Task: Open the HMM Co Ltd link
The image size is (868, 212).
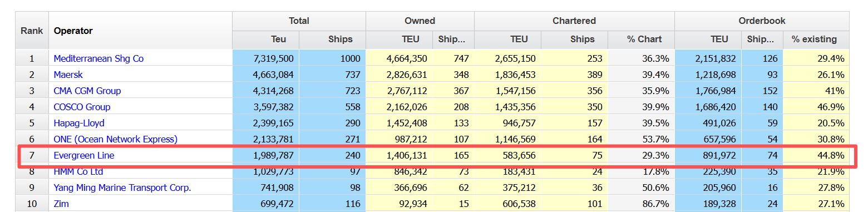Action: click(x=78, y=171)
